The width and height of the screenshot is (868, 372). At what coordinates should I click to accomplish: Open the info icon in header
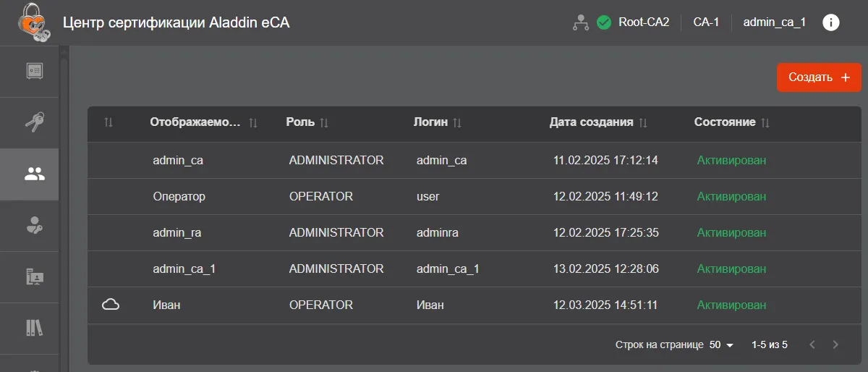(831, 22)
